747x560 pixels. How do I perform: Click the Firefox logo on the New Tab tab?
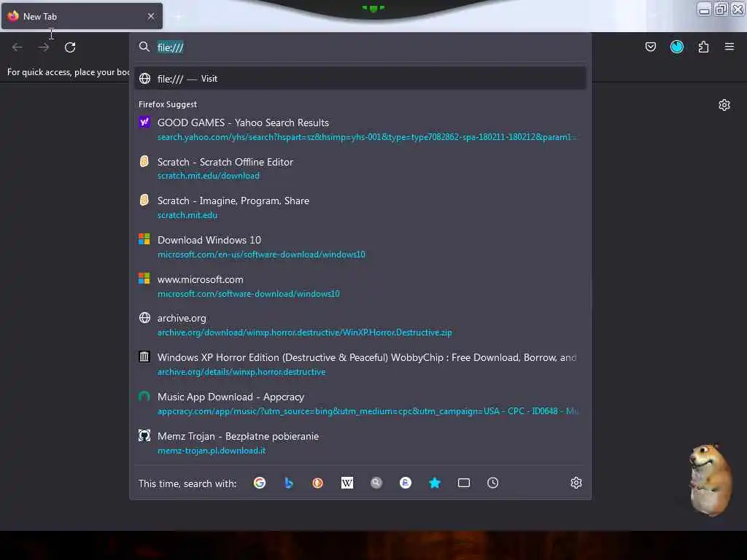coord(13,16)
